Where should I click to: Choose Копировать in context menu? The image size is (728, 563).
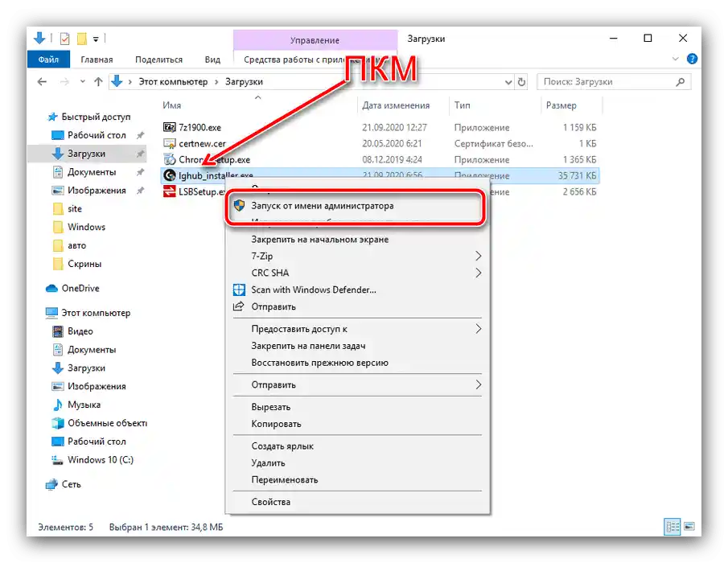(x=356, y=424)
